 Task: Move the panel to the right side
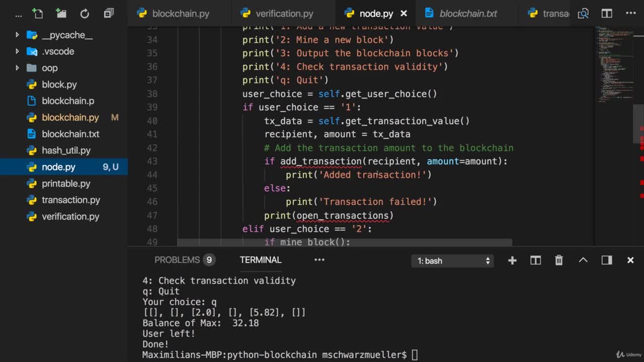tap(607, 260)
